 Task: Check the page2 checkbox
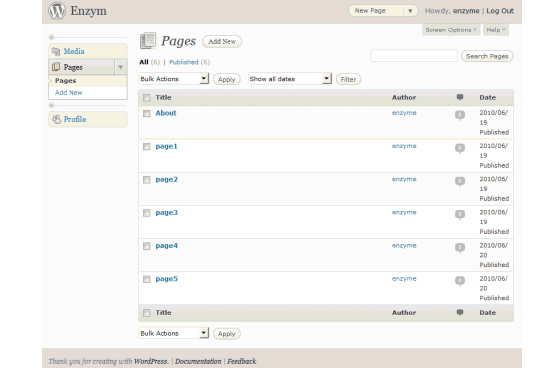tap(146, 180)
